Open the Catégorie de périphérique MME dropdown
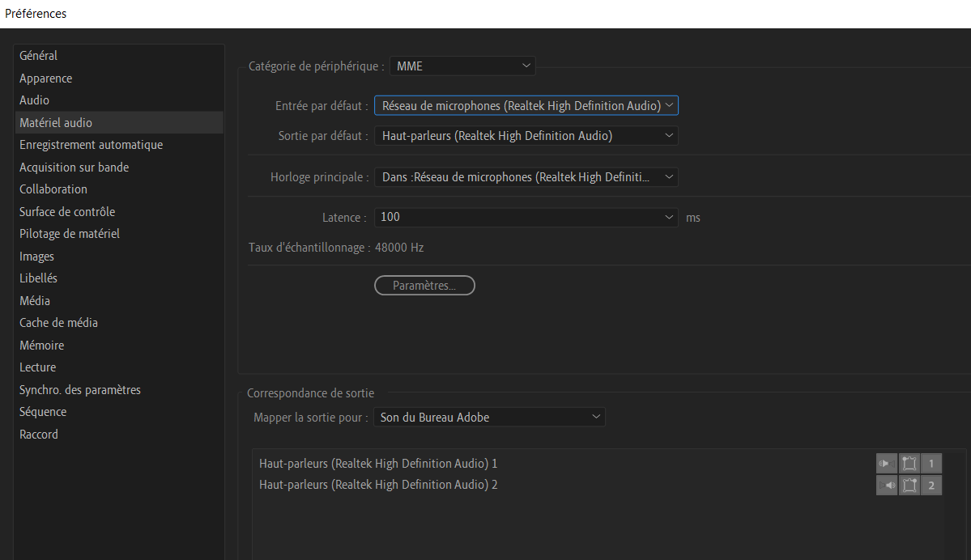 pos(462,66)
